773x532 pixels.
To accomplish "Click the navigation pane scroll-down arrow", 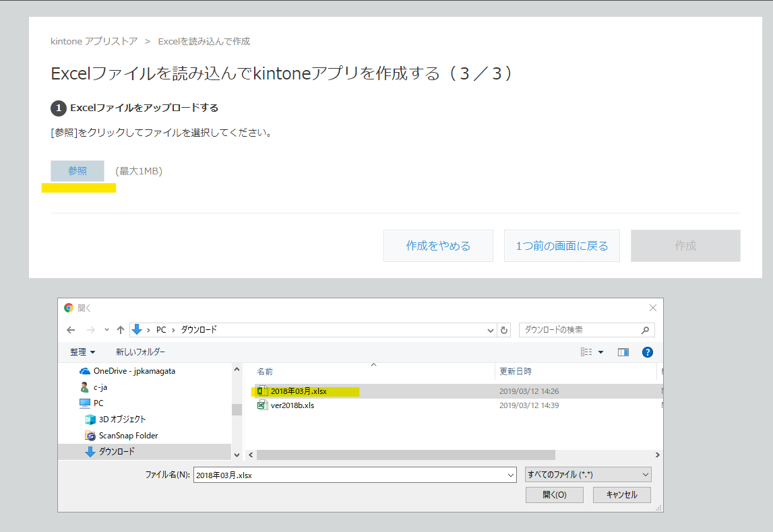I will click(237, 455).
